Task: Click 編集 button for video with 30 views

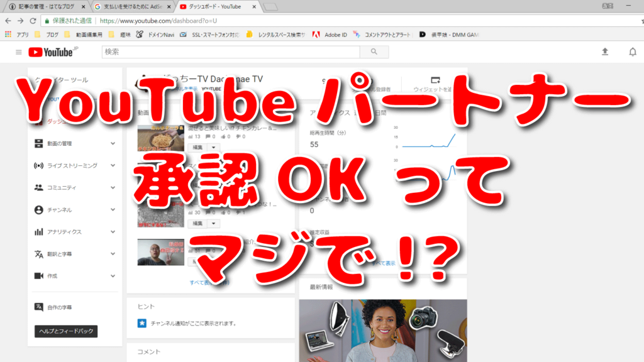Action: [198, 224]
